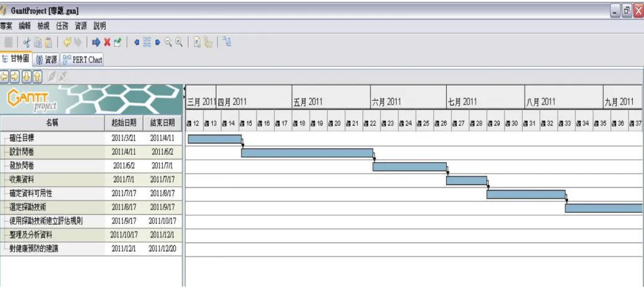Image resolution: width=644 pixels, height=302 pixels.
Task: Create a new task with the blue arrow icon
Action: (x=96, y=42)
